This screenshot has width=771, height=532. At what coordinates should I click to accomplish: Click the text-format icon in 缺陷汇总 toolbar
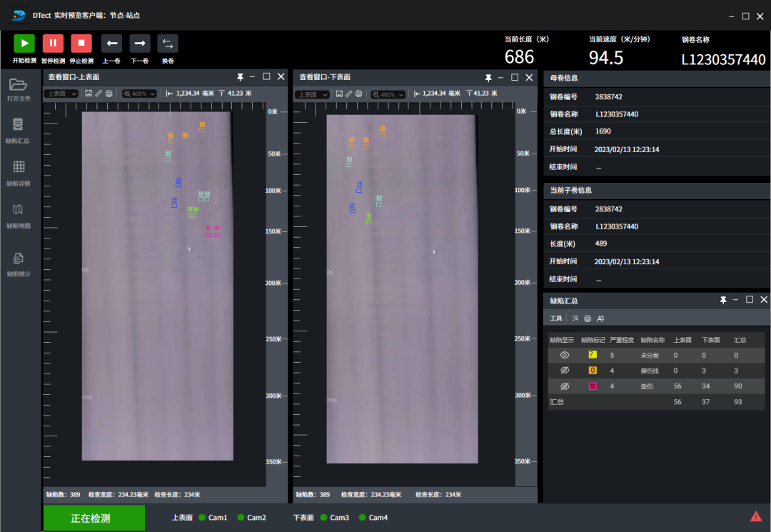(x=600, y=318)
